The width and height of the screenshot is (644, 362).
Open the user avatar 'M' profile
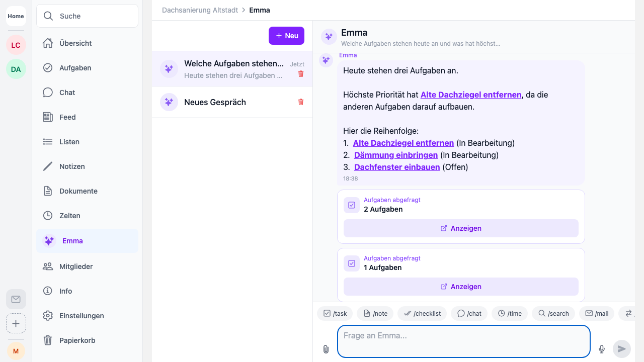coord(16,350)
